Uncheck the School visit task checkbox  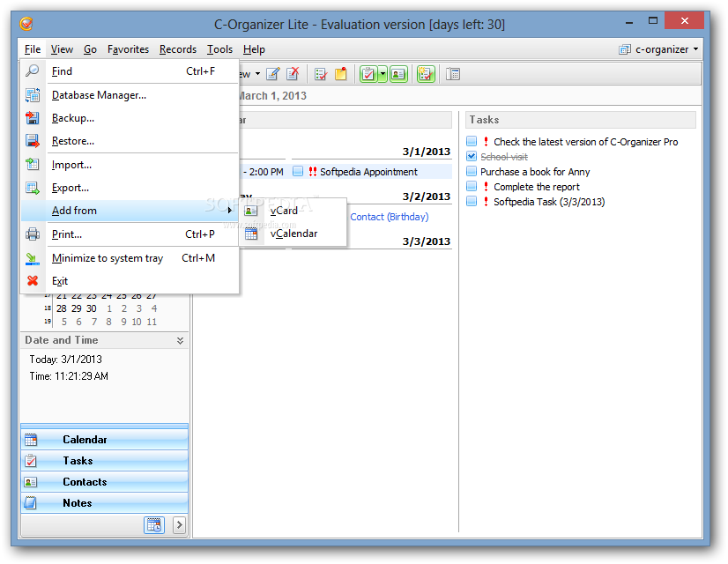[472, 156]
